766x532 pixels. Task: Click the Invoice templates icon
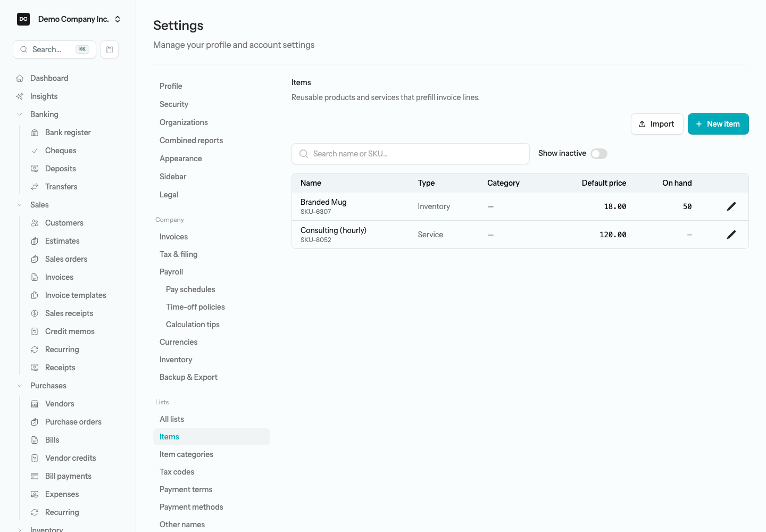pos(35,295)
